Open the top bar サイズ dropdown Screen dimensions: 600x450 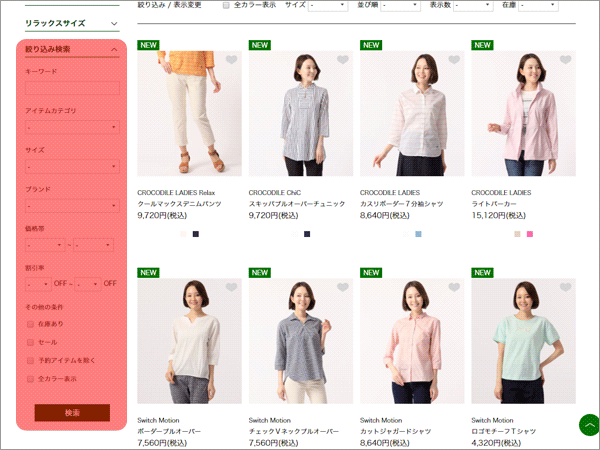328,5
